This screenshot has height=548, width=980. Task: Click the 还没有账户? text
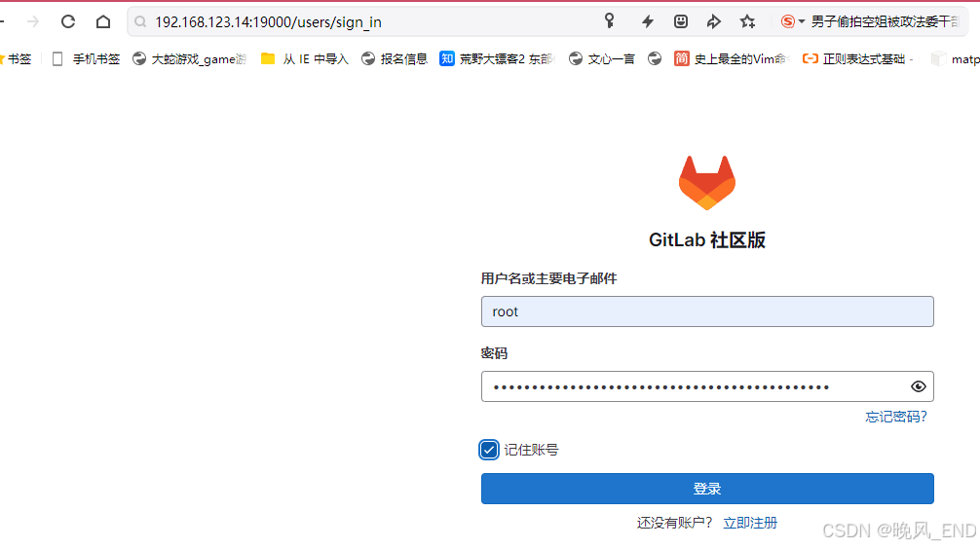coord(674,523)
